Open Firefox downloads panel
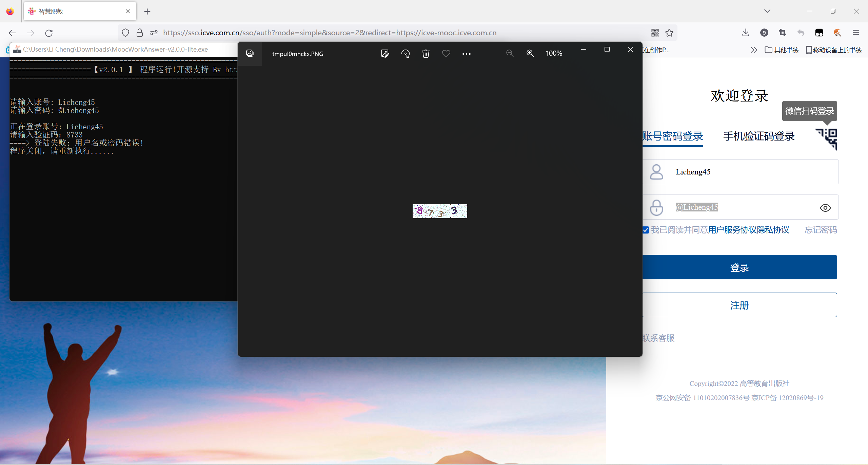This screenshot has width=868, height=465. coord(745,33)
